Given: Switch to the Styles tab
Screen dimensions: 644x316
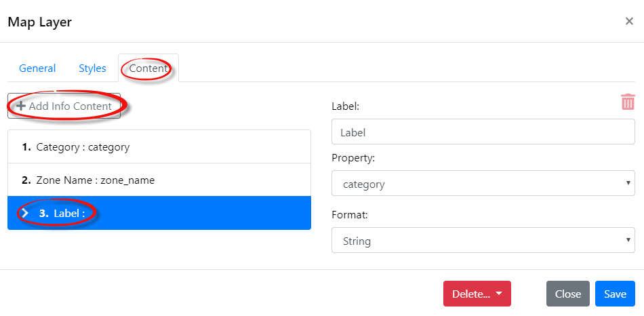Looking at the screenshot, I should [92, 68].
